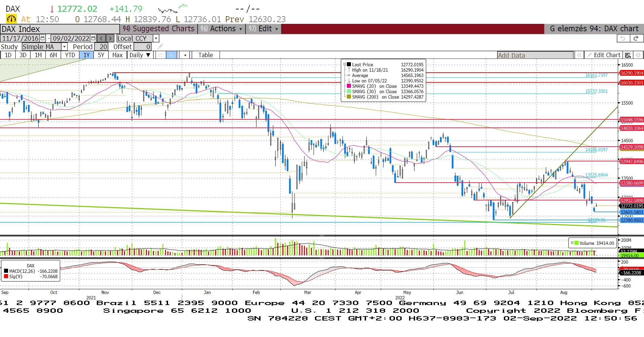Click the start date 11/17/2016 field
Image resolution: width=644 pixels, height=337 pixels.
pyautogui.click(x=20, y=38)
